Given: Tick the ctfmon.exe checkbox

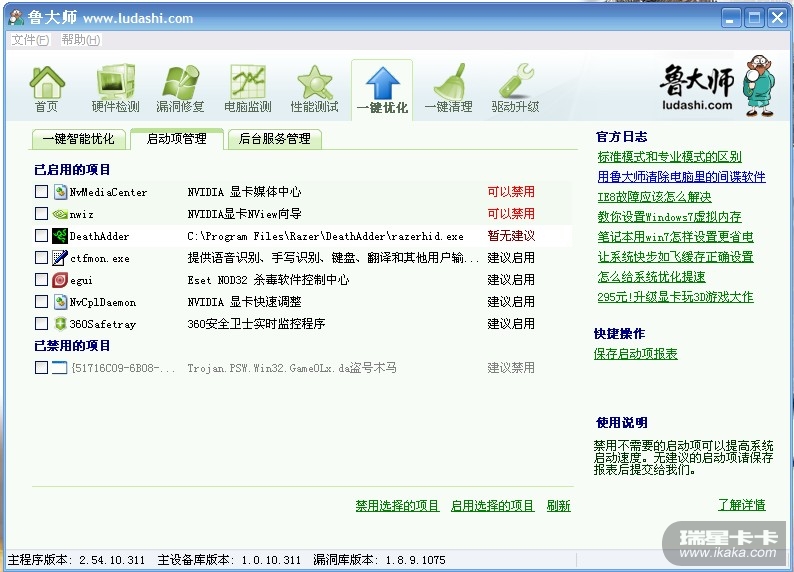Looking at the screenshot, I should pos(42,258).
